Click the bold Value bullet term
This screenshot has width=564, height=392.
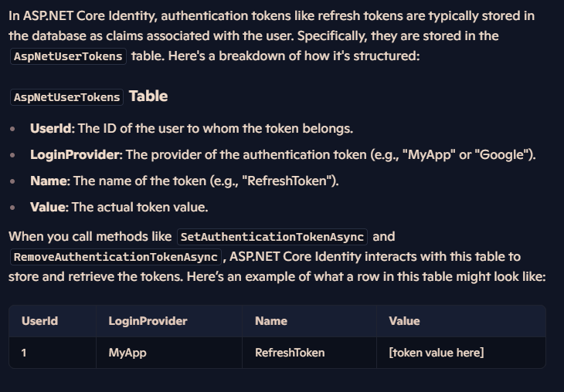tap(48, 208)
